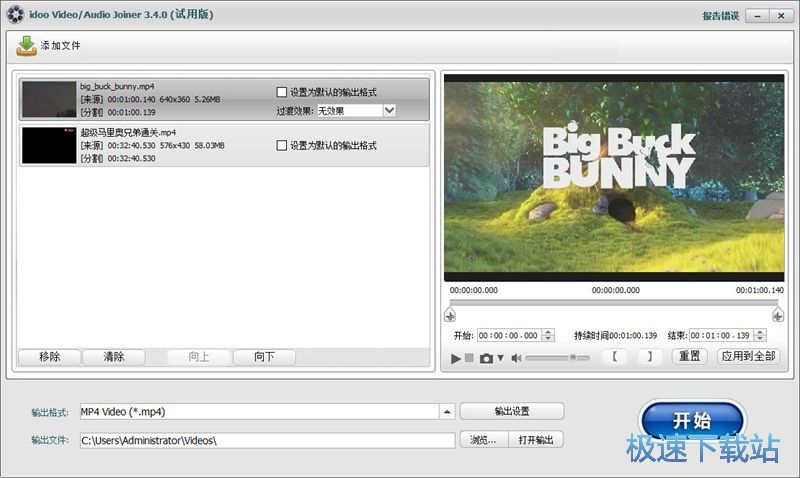Set end point with the right bracket button
This screenshot has width=800, height=478.
[649, 356]
